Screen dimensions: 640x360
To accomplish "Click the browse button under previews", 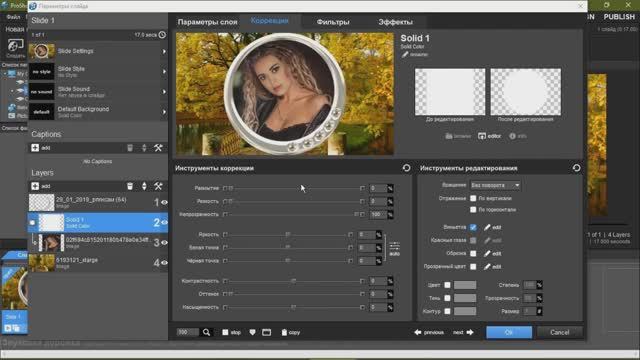I will (x=458, y=136).
